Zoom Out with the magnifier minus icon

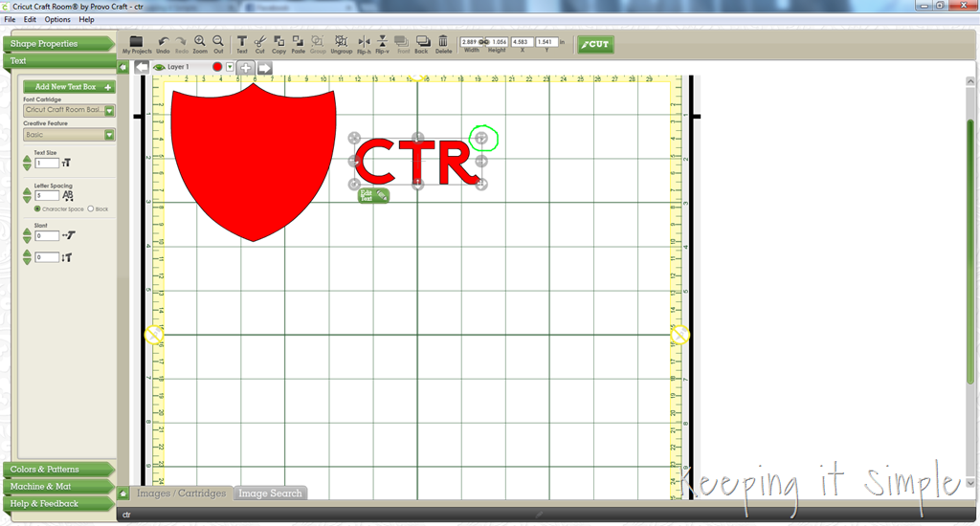click(x=218, y=41)
